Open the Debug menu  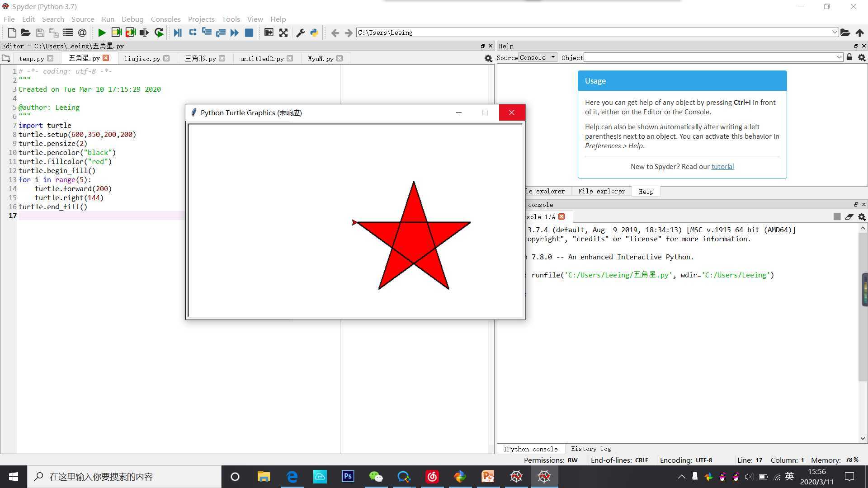(132, 19)
